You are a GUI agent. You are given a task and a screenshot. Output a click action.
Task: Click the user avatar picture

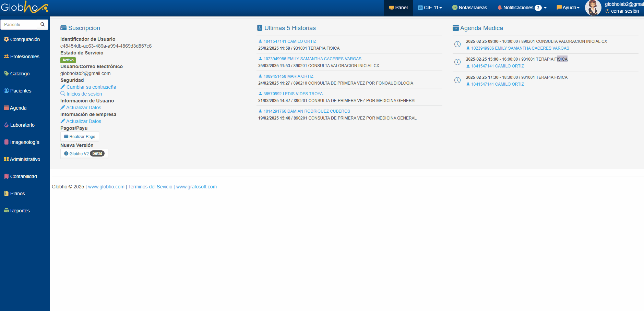tap(593, 8)
